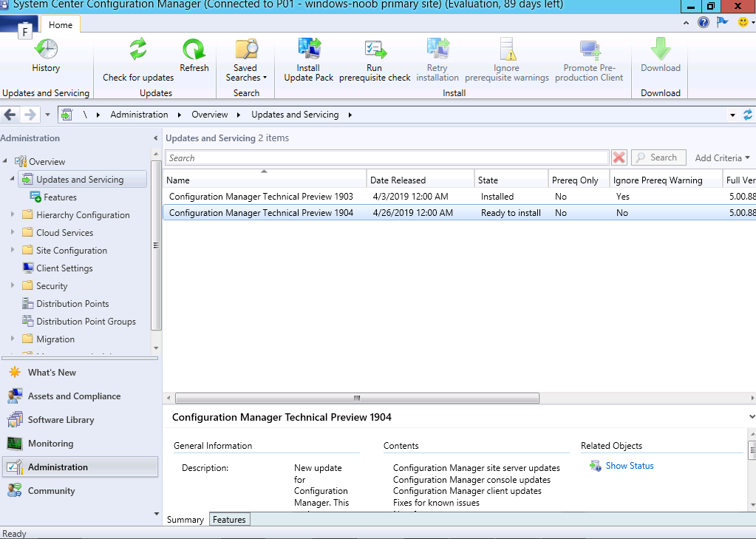This screenshot has height=539, width=756.
Task: Sort by Prereq Only column header
Action: pyautogui.click(x=579, y=180)
